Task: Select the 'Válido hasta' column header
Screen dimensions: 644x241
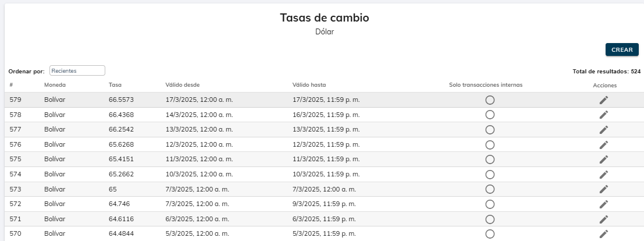Action: click(x=309, y=85)
